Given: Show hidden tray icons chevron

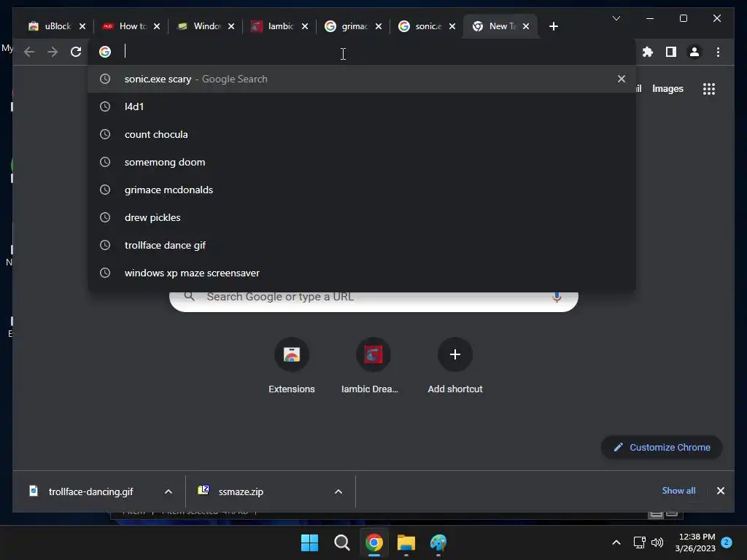Looking at the screenshot, I should coord(616,542).
